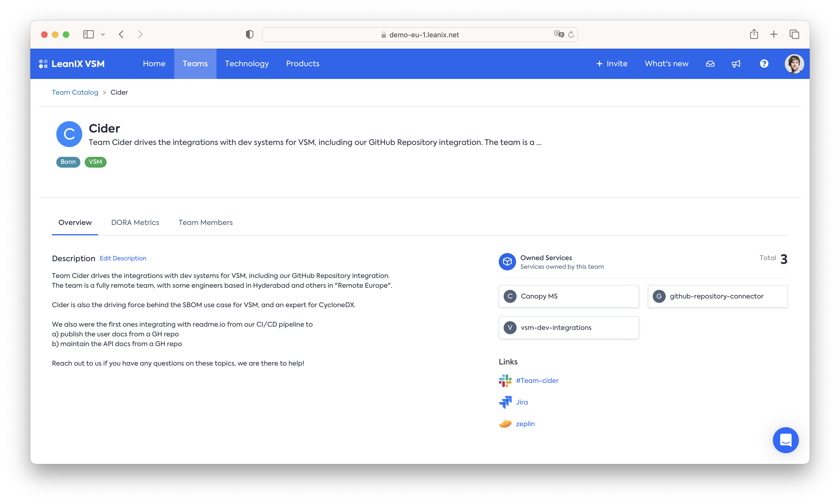Reload the page in address bar
The width and height of the screenshot is (840, 504).
(x=571, y=34)
